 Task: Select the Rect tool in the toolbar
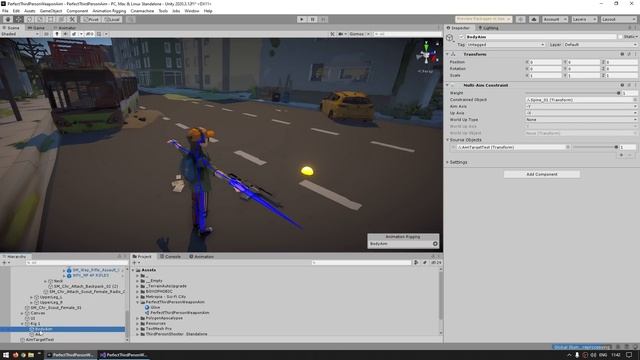(51, 19)
